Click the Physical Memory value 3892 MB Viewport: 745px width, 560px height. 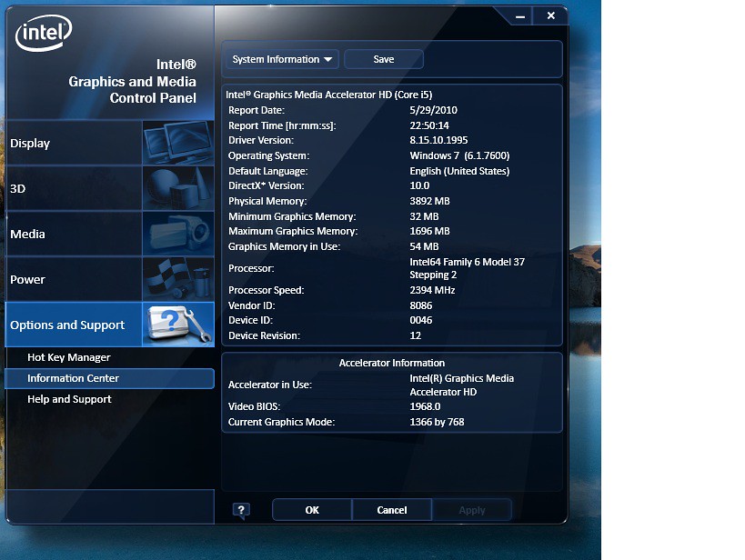coord(429,201)
